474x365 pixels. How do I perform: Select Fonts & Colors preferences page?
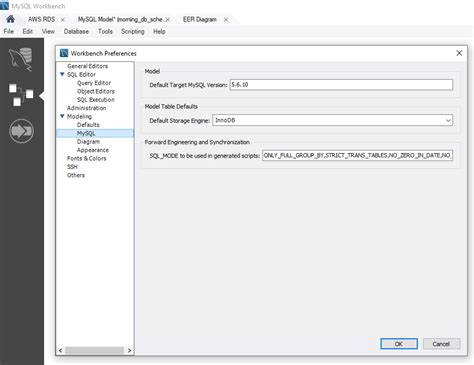pos(87,158)
